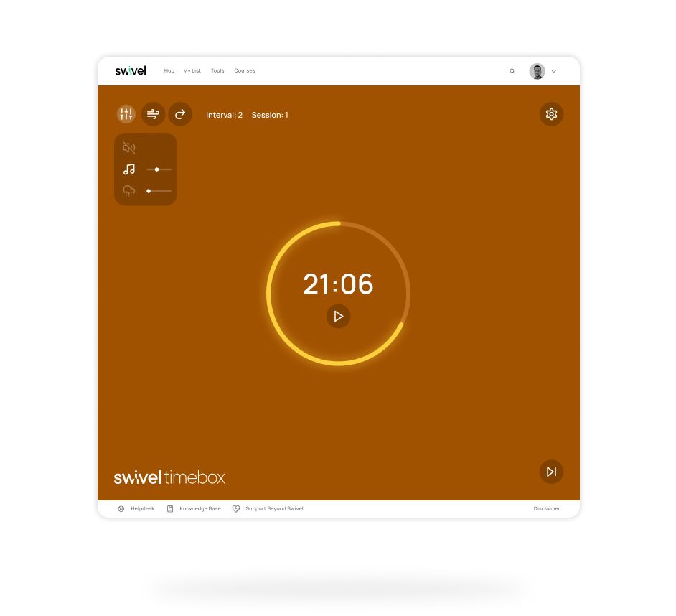Screen dimensions: 676x616
Task: Open timer settings gear icon
Action: (551, 114)
